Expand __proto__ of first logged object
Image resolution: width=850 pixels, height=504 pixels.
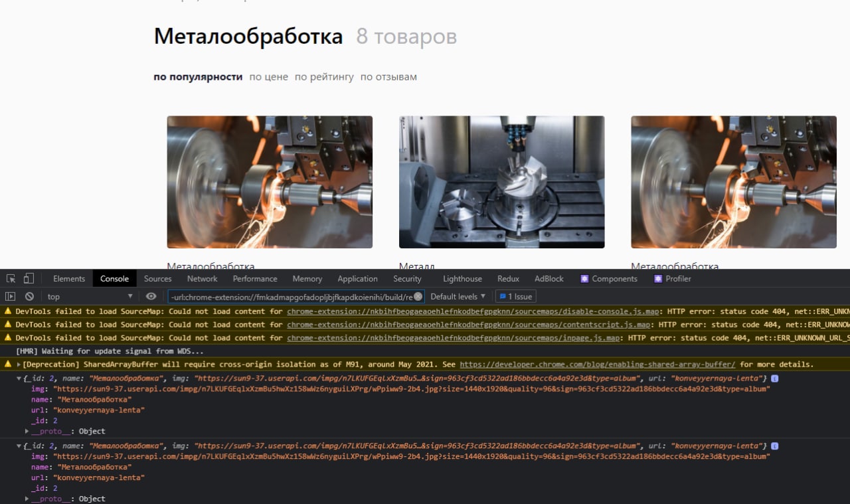pyautogui.click(x=27, y=432)
